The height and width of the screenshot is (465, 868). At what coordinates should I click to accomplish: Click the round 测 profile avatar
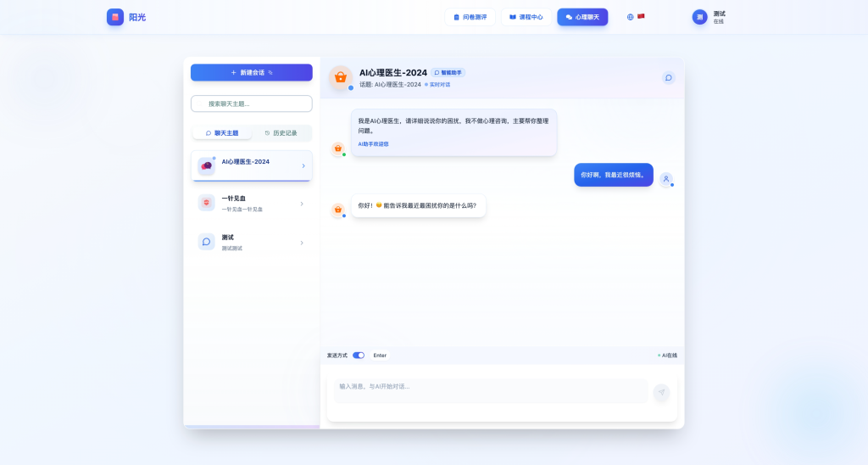699,17
